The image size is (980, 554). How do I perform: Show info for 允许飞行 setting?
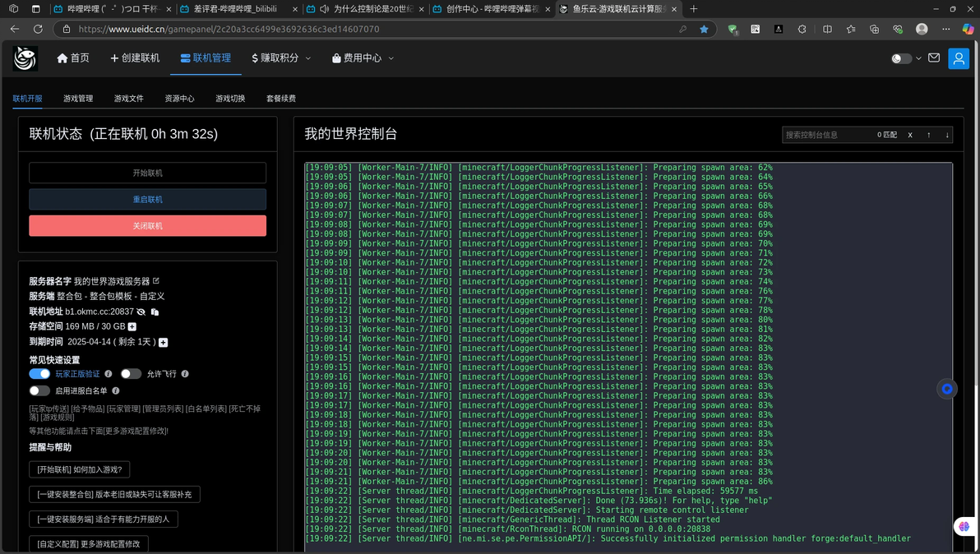[x=185, y=373]
